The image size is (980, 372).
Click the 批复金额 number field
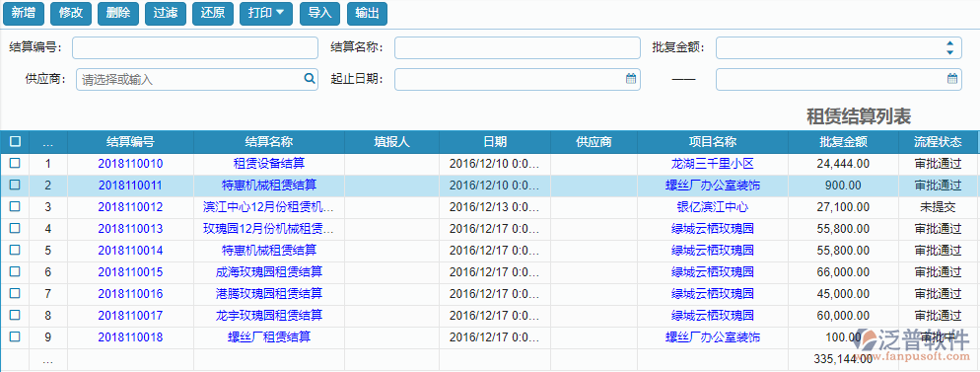838,47
